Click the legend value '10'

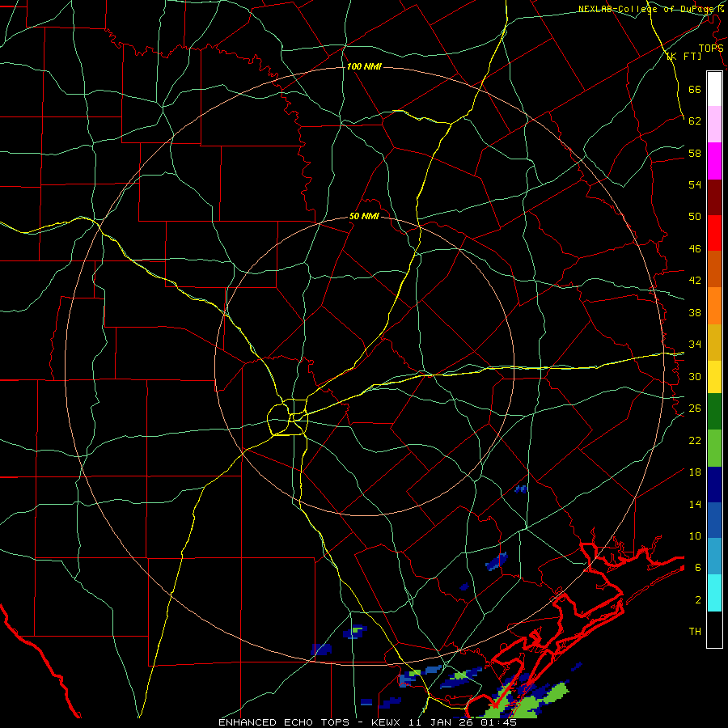695,536
